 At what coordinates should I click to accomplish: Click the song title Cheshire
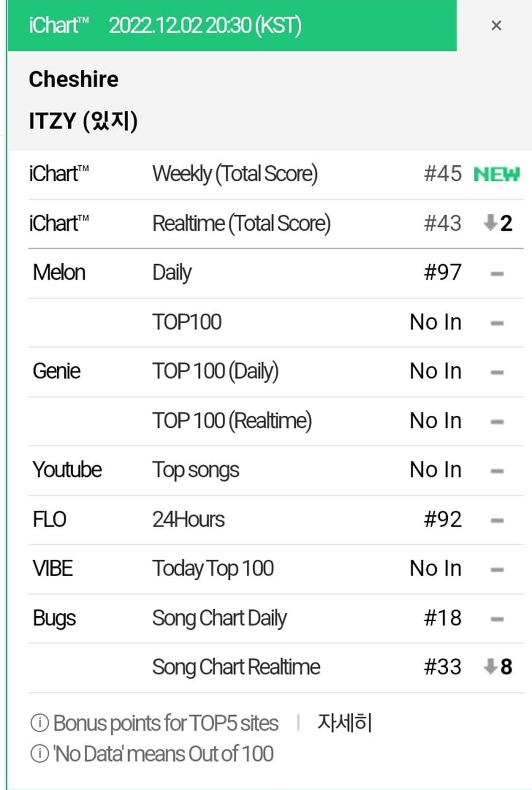[x=74, y=79]
